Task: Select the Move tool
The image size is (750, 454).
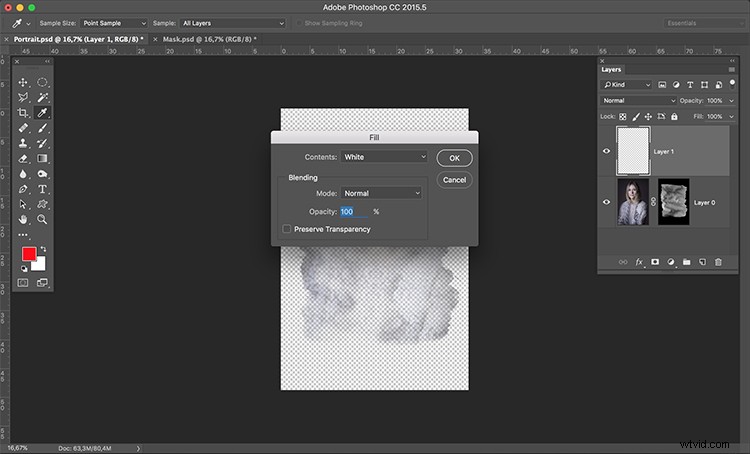Action: 22,82
